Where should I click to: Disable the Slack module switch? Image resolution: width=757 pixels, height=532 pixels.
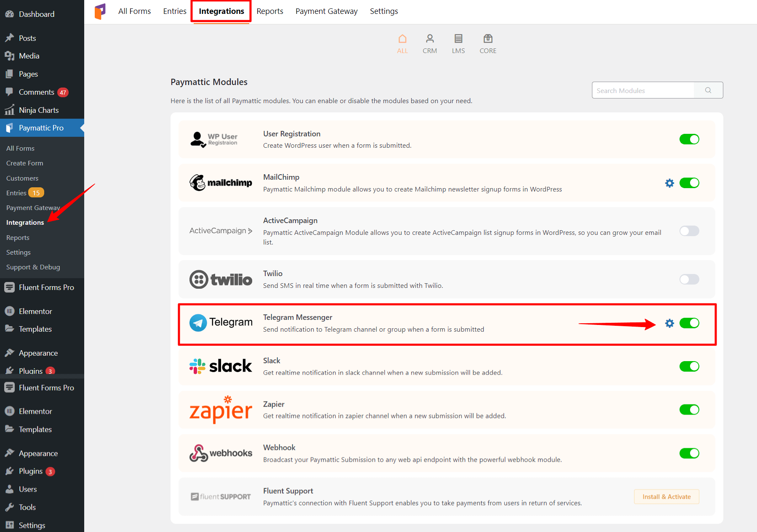(x=689, y=367)
